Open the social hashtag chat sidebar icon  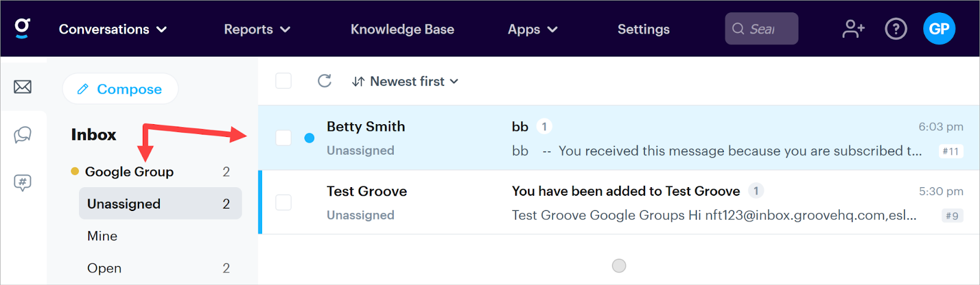click(23, 182)
